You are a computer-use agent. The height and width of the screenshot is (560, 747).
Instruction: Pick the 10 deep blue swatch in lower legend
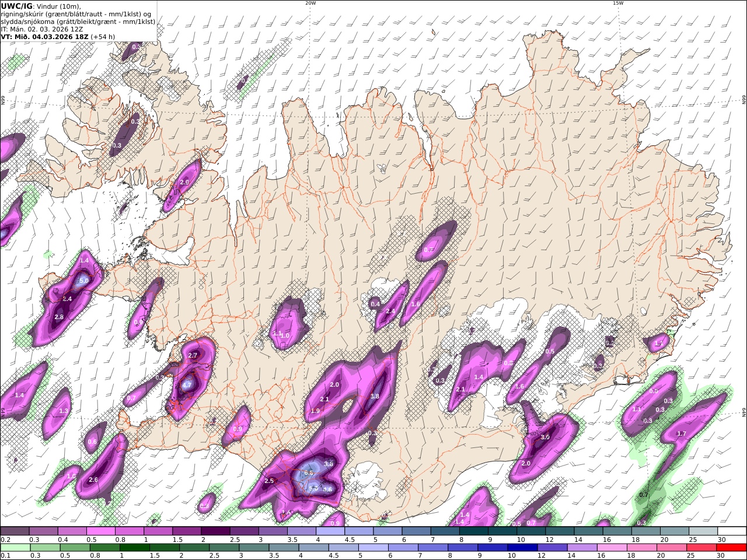tap(522, 548)
